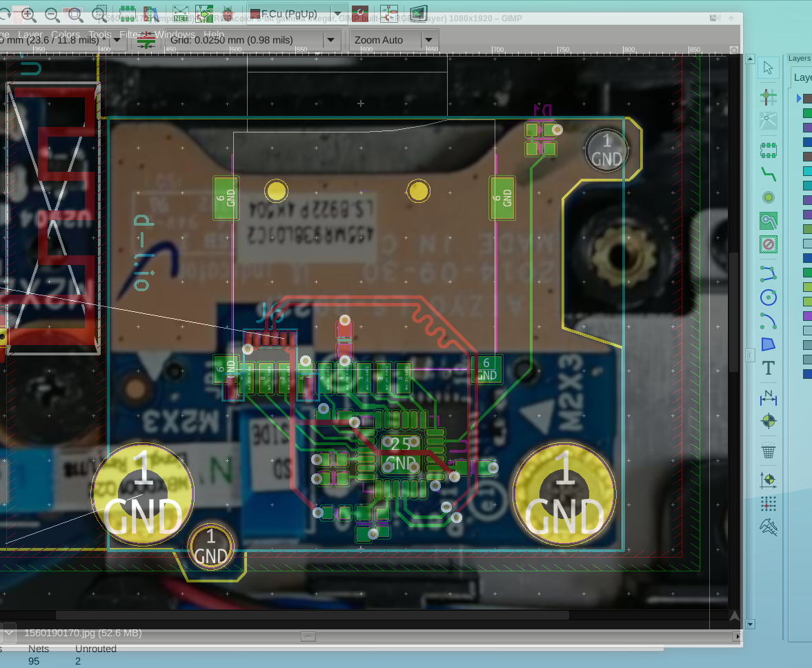Select the Add Text tool
This screenshot has height=668, width=812.
pos(769,369)
